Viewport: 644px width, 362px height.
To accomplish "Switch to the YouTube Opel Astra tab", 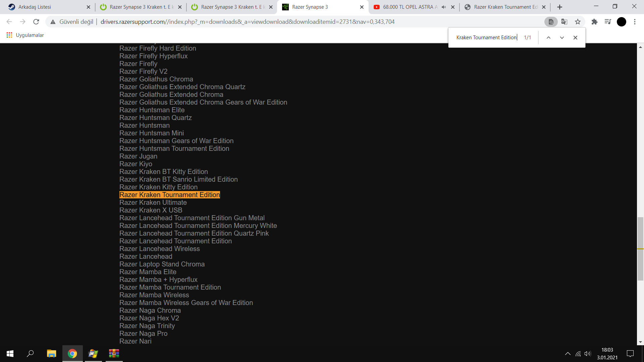I will 409,7.
